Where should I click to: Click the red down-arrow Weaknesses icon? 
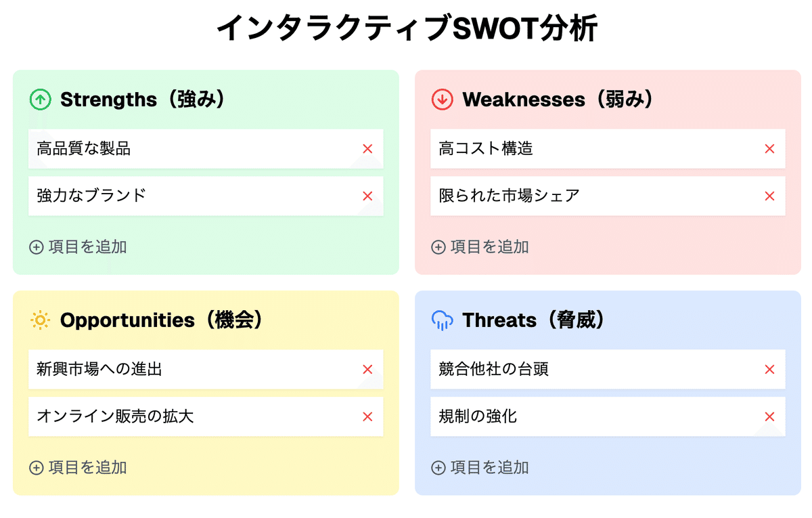(442, 100)
